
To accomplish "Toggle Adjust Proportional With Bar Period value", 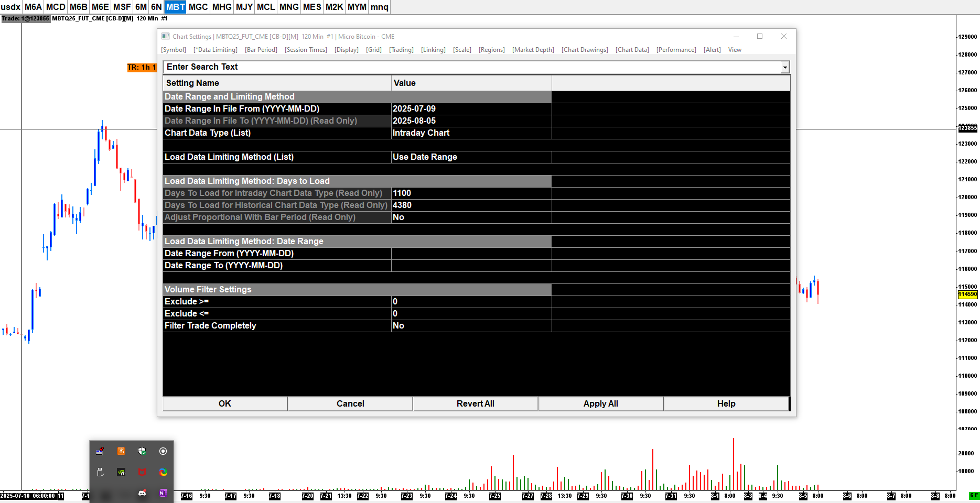I will tap(471, 217).
